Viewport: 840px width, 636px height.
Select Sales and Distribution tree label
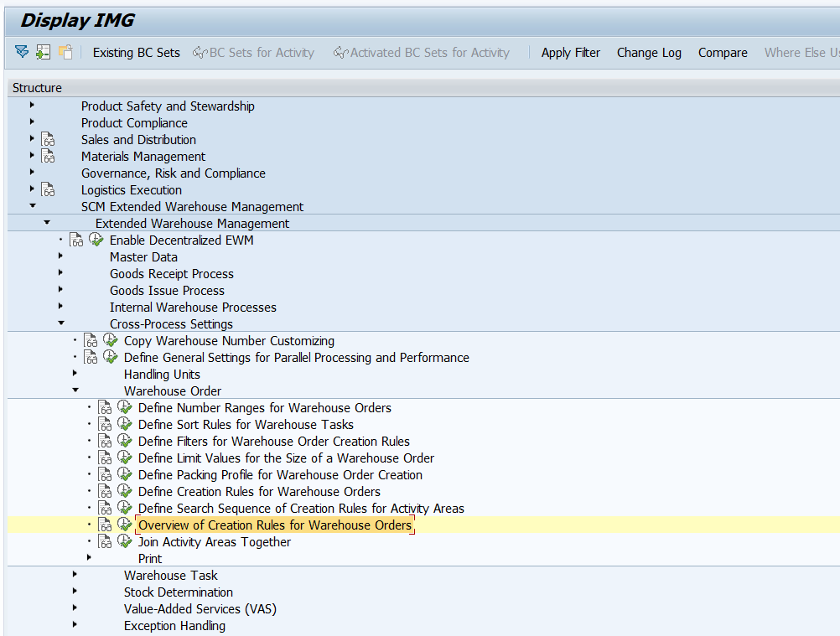(x=138, y=140)
